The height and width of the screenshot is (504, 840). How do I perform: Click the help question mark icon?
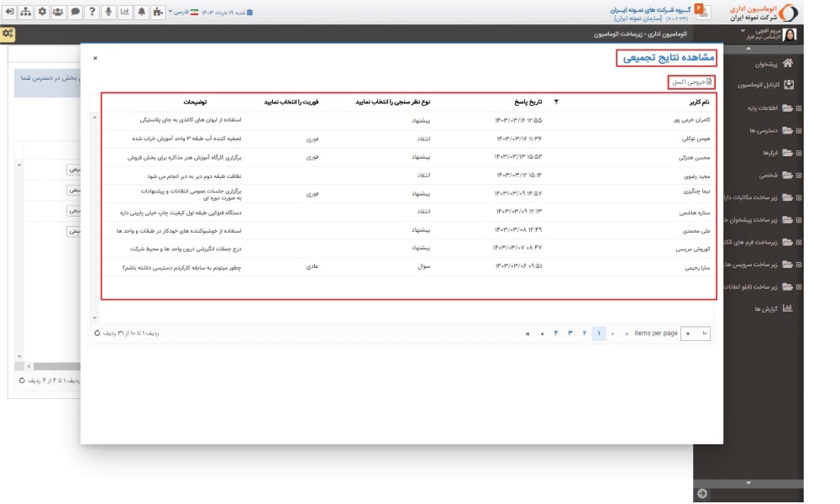click(92, 13)
